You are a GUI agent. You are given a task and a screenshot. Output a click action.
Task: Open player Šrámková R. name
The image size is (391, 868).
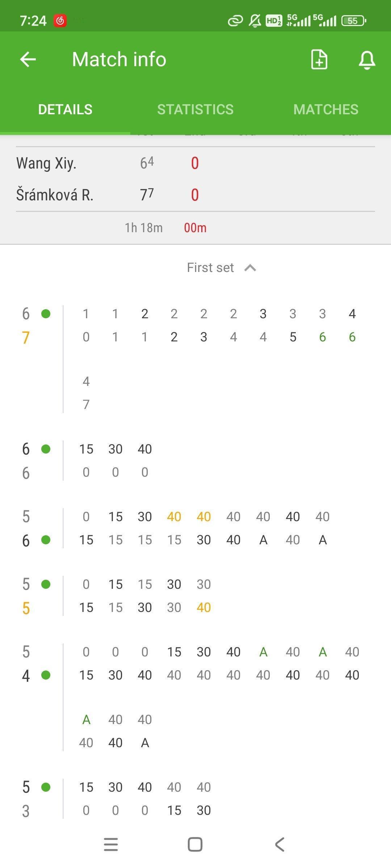pyautogui.click(x=55, y=195)
